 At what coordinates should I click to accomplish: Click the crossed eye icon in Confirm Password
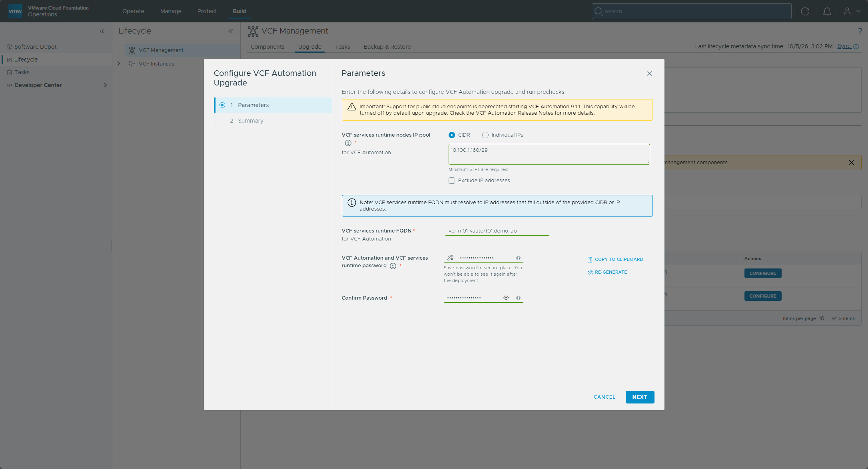[506, 298]
